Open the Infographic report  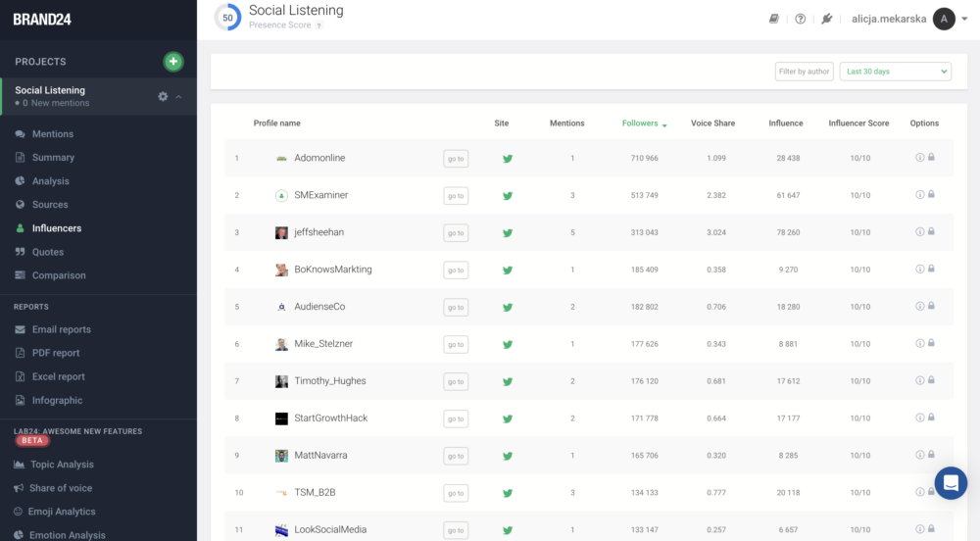[57, 401]
